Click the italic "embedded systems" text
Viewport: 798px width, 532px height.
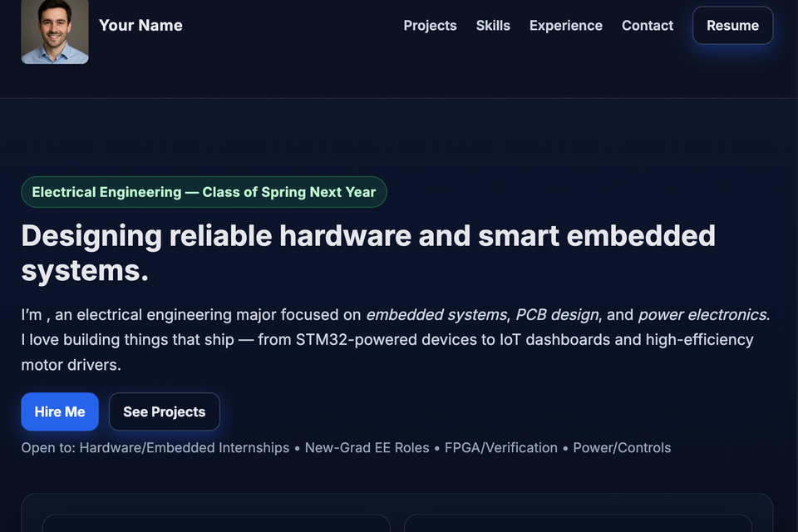coord(436,315)
